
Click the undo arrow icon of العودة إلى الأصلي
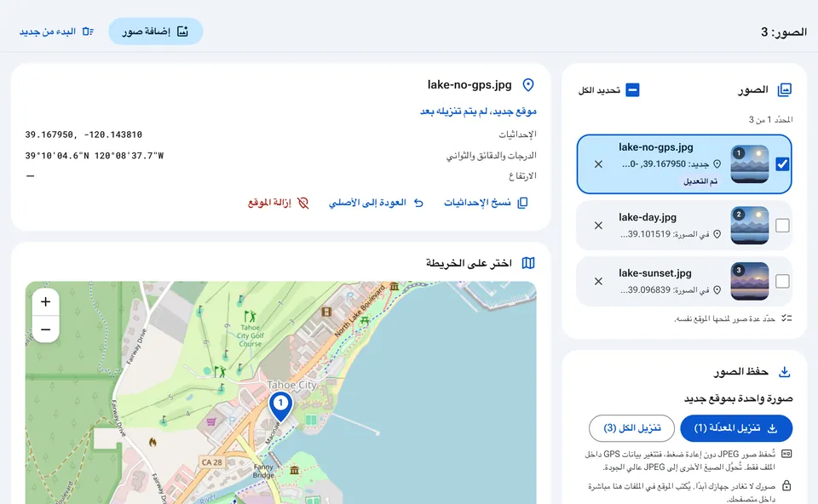click(x=418, y=203)
